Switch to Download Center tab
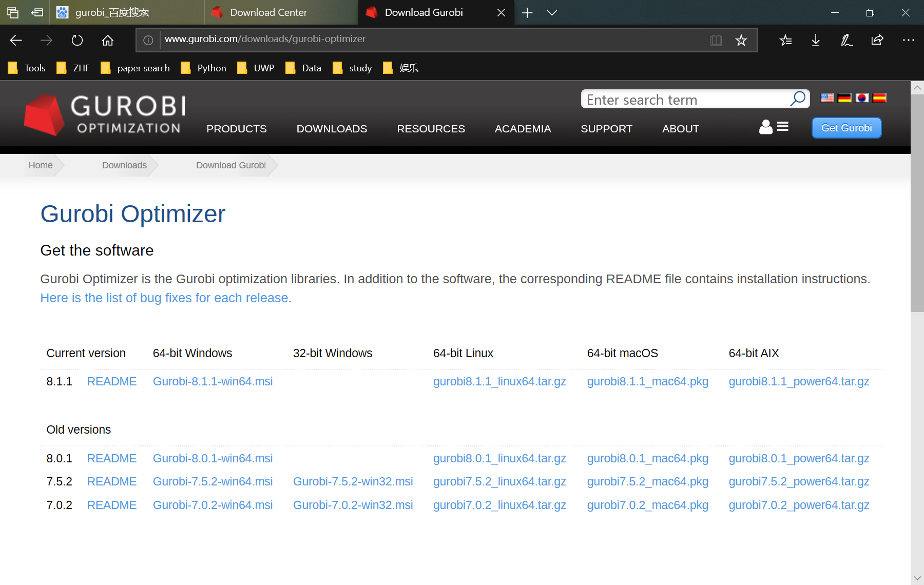Screen dimensions: 924x585 [281, 12]
